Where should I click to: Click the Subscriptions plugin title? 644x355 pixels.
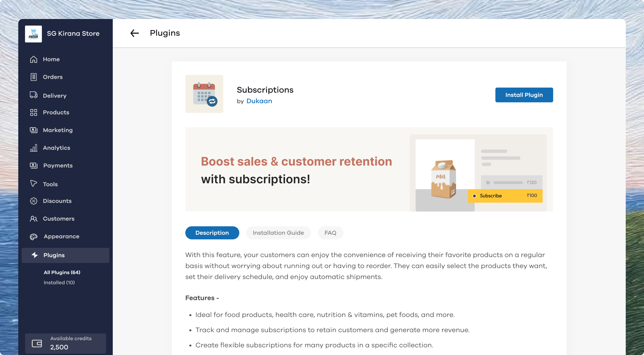tap(265, 90)
